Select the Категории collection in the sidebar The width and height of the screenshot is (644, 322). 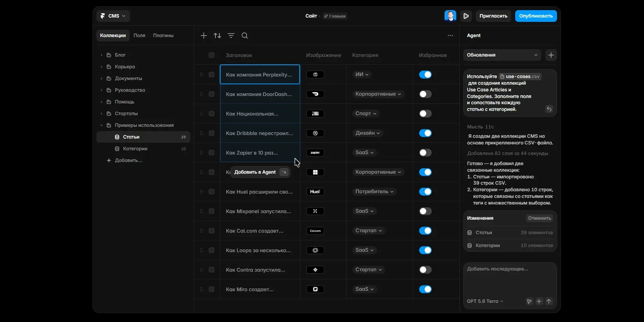point(143,149)
